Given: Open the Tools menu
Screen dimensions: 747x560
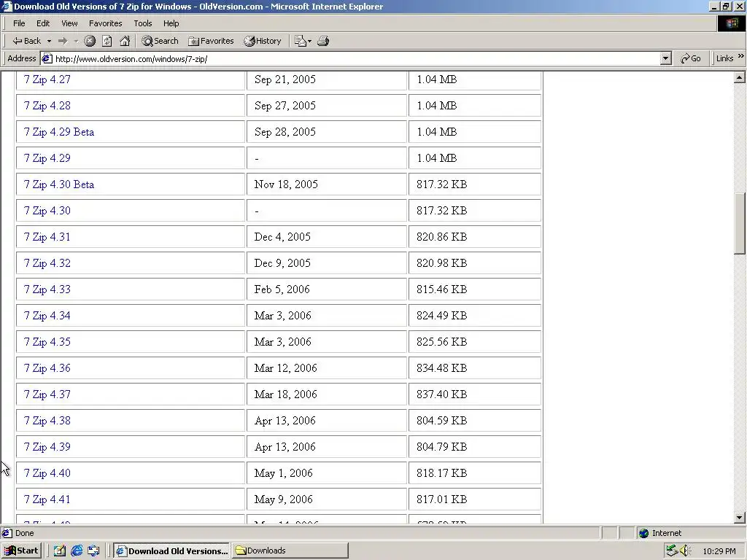Looking at the screenshot, I should pyautogui.click(x=142, y=23).
